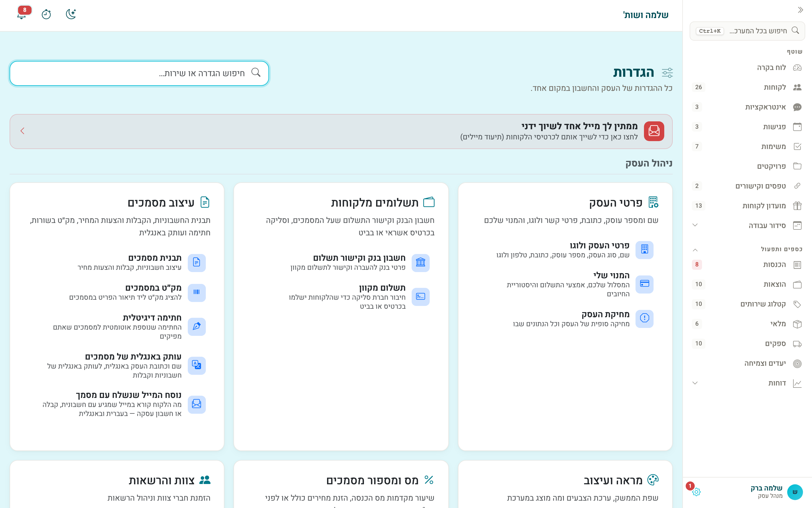The width and height of the screenshot is (812, 508).
Task: Open notifications bell with 8 badge
Action: pyautogui.click(x=22, y=14)
